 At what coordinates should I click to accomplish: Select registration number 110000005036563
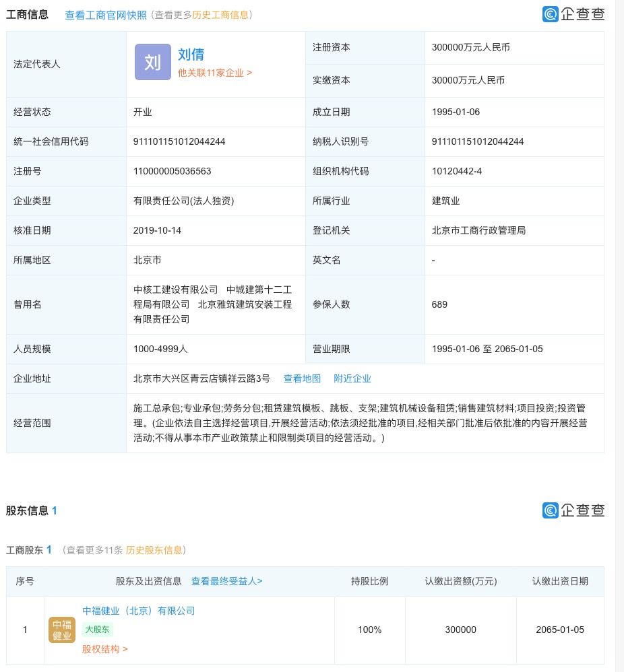coord(173,171)
